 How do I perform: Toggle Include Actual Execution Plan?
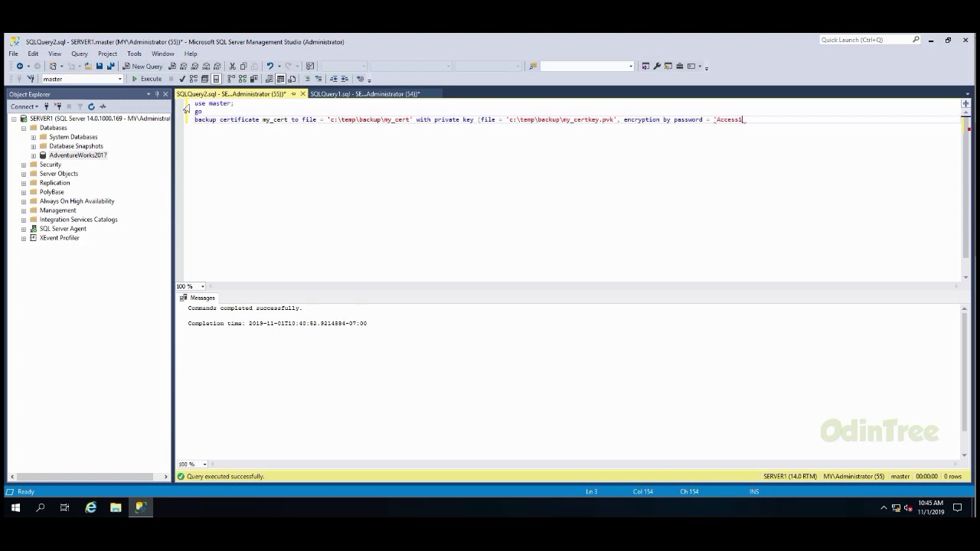tap(231, 79)
